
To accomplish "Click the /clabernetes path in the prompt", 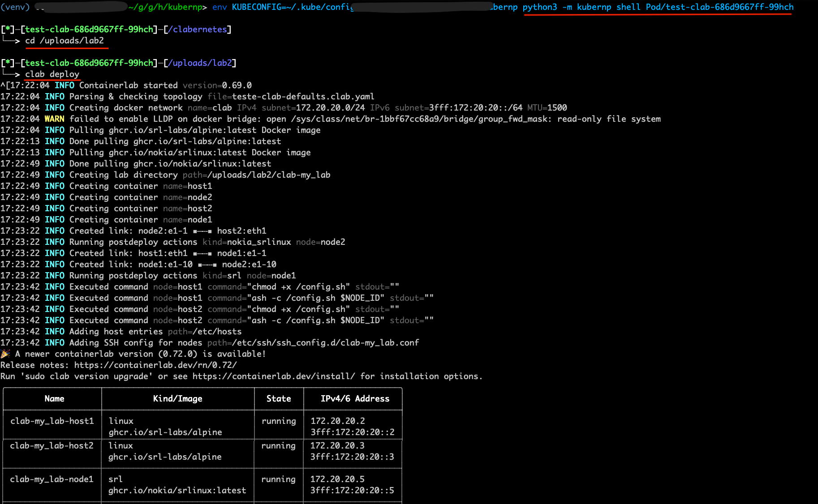I will click(x=198, y=29).
